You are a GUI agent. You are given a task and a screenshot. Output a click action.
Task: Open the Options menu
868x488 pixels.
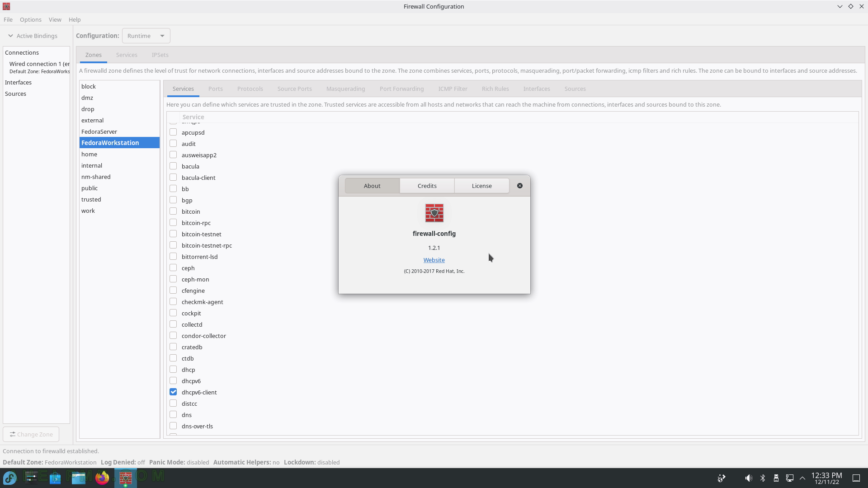30,19
